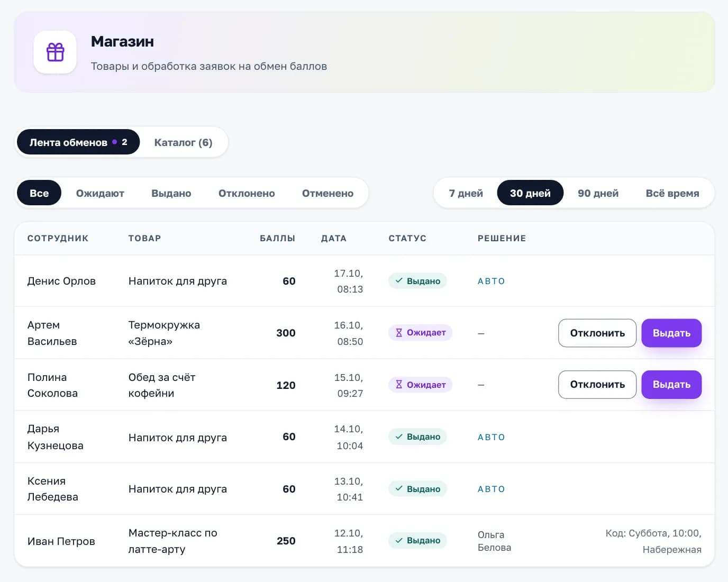Screen dimensions: 728x582
Task: Select the 90 дней period
Action: (x=598, y=193)
